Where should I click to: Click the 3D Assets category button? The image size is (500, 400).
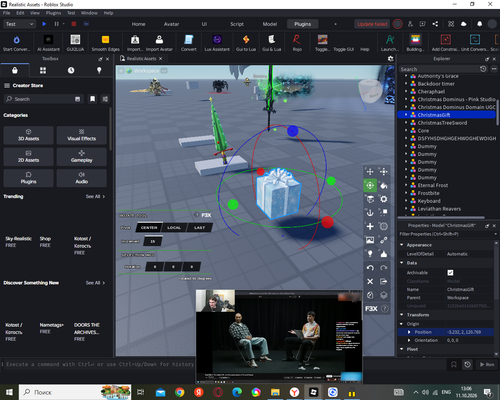pyautogui.click(x=28, y=135)
